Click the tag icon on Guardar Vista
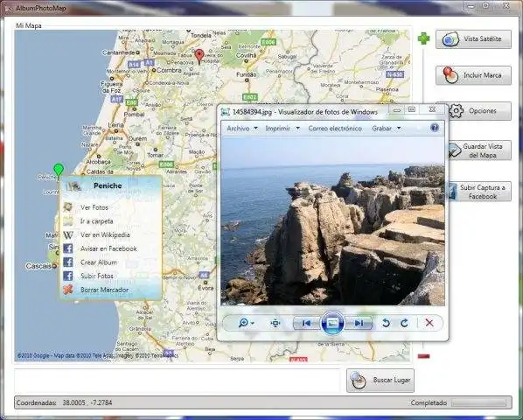Viewport: 523px width, 420px height. click(455, 150)
